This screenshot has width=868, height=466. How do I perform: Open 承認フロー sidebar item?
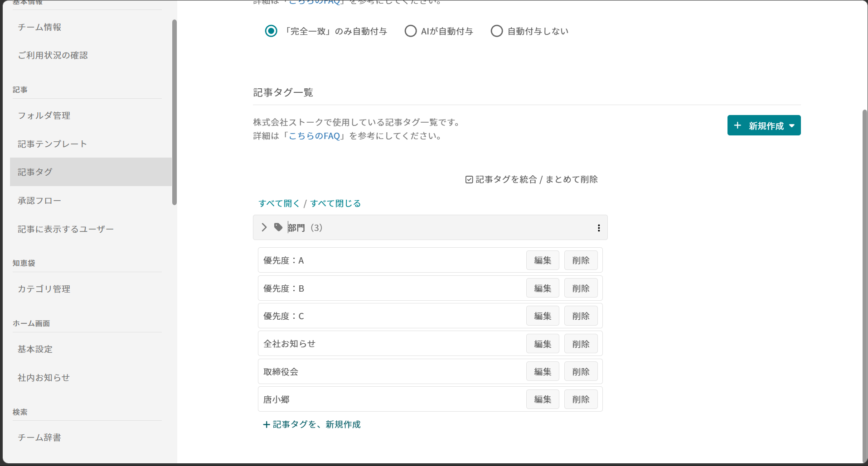pyautogui.click(x=39, y=201)
